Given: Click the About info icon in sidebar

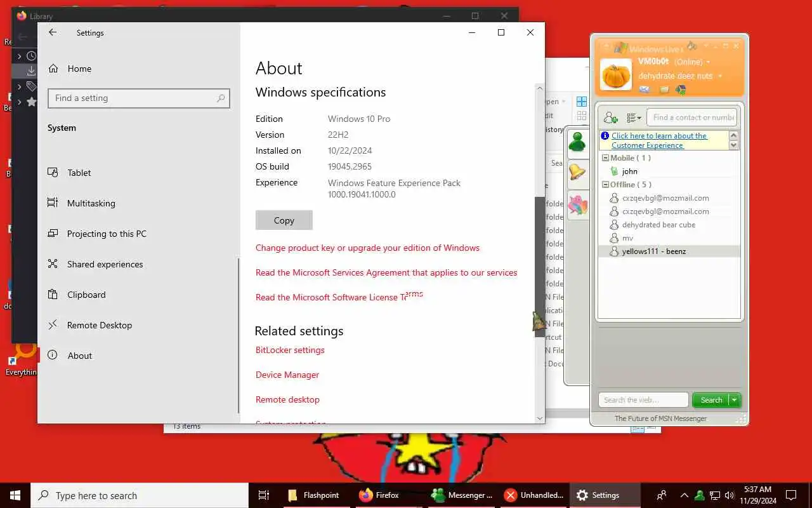Looking at the screenshot, I should tap(53, 355).
